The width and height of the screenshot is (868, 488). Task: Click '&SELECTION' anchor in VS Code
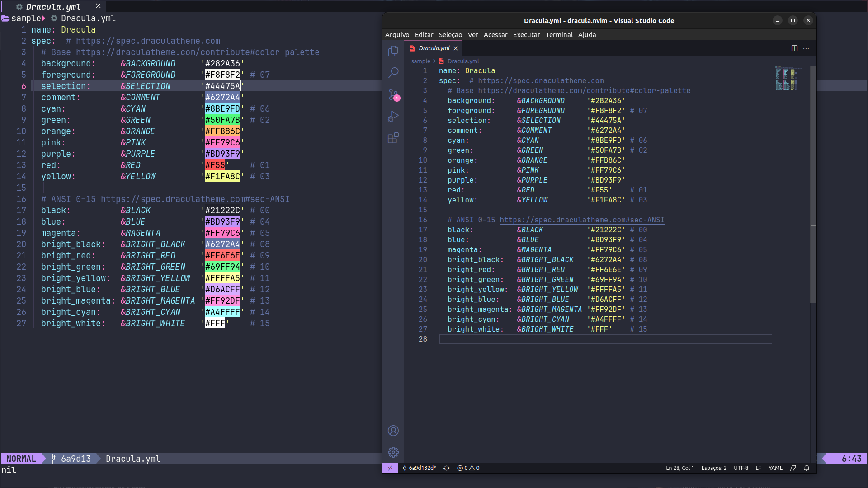tap(538, 121)
